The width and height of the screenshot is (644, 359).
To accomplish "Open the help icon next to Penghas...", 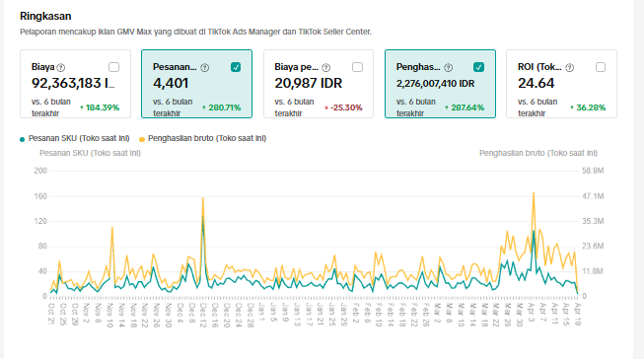I will (449, 67).
